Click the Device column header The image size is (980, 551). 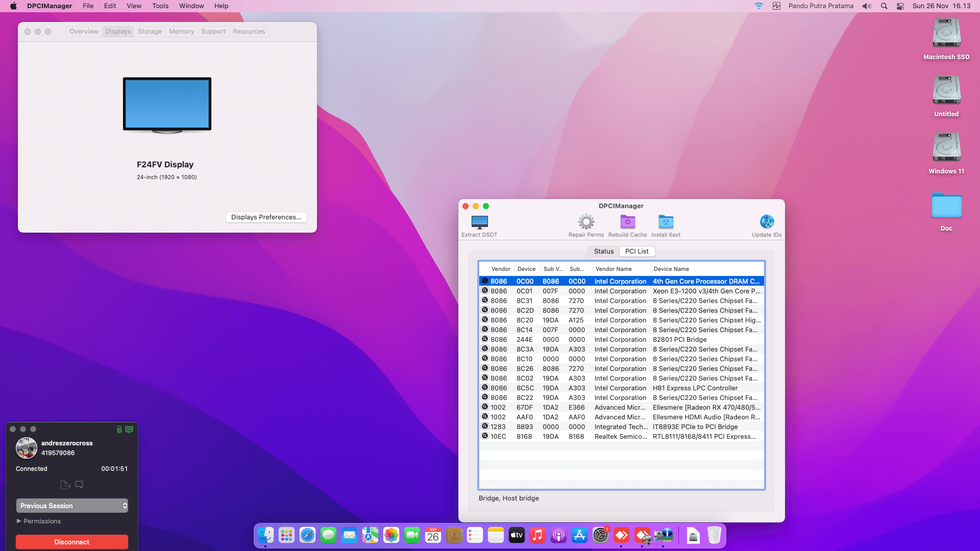tap(527, 269)
